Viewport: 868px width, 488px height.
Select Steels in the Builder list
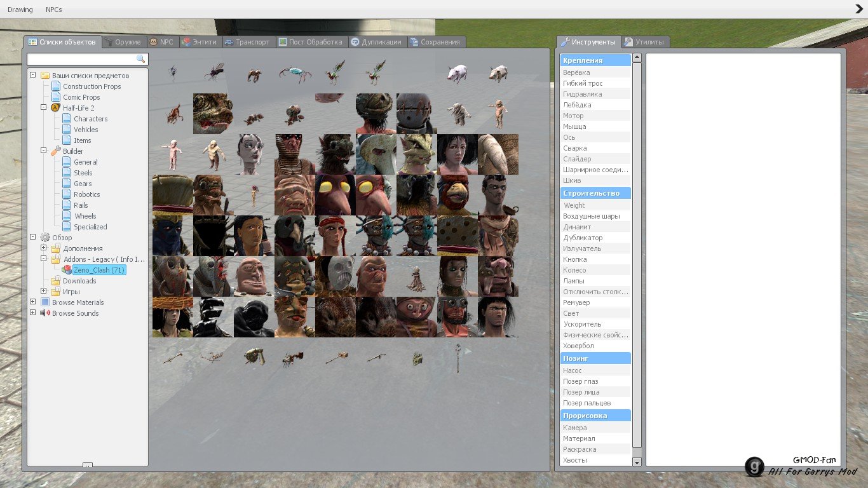pyautogui.click(x=83, y=173)
